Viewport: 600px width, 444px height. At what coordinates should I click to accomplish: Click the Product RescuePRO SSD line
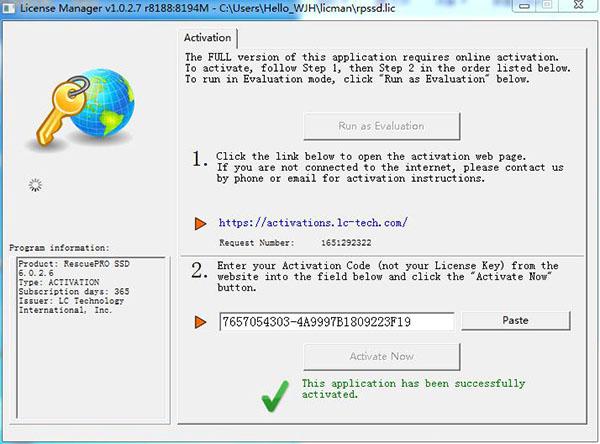74,264
